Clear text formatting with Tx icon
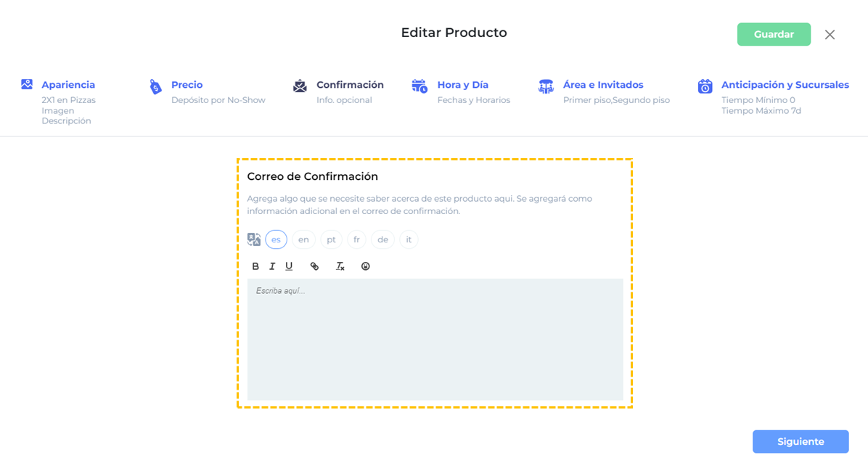This screenshot has height=468, width=868. click(x=340, y=266)
